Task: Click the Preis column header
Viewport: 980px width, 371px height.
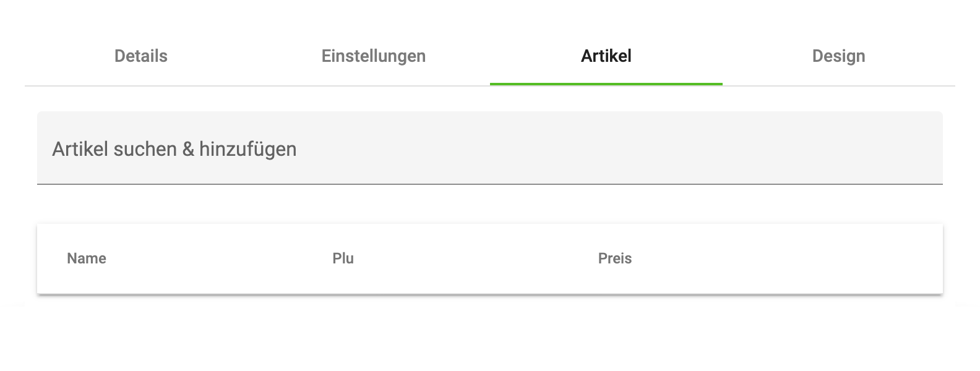Action: pos(614,258)
